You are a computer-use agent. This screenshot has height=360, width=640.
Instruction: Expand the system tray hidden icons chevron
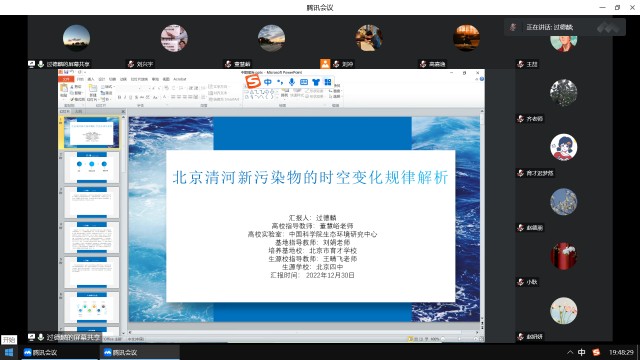click(570, 352)
